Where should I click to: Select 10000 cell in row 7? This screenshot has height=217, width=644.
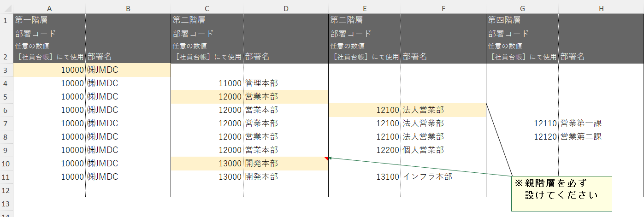49,123
